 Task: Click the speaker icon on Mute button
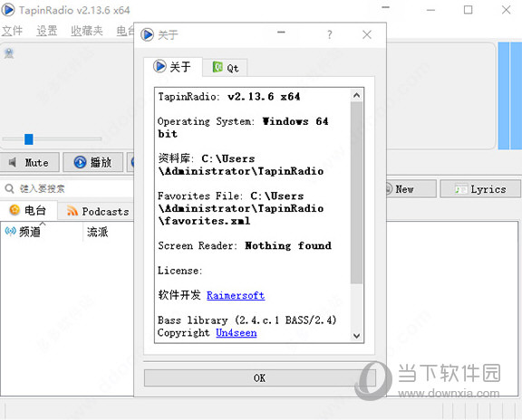pyautogui.click(x=13, y=162)
